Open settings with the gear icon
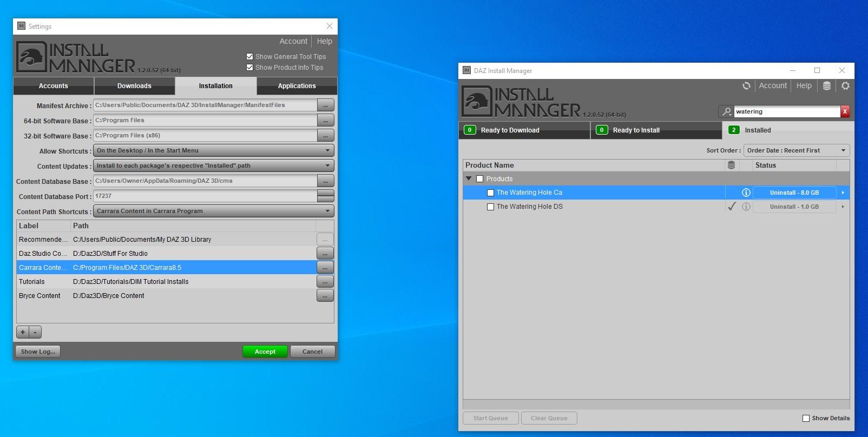 click(x=845, y=85)
